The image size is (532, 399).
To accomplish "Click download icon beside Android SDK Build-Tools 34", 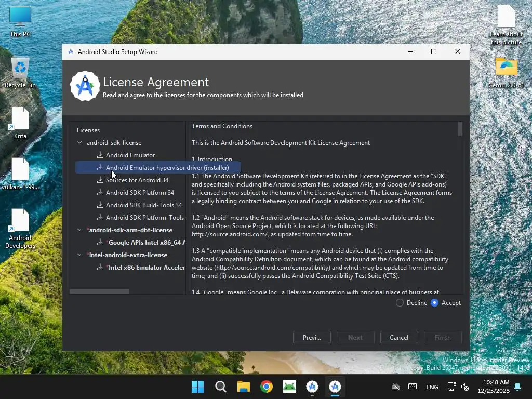I will [x=100, y=205].
